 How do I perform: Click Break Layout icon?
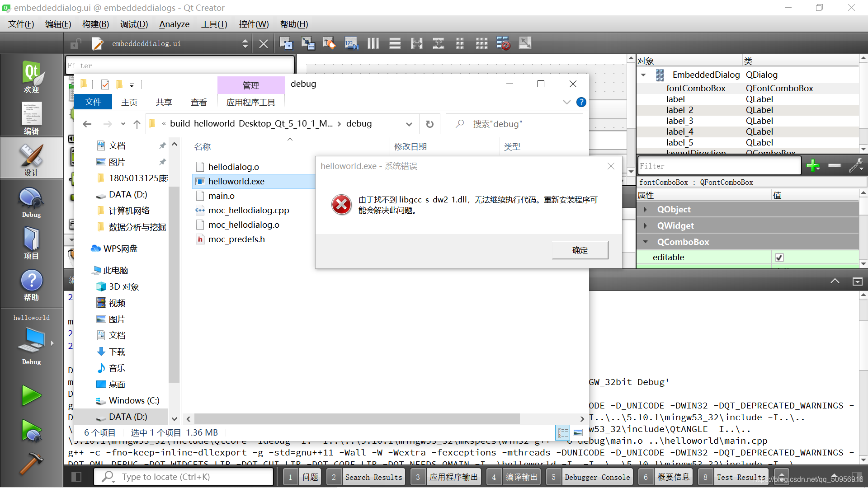503,43
